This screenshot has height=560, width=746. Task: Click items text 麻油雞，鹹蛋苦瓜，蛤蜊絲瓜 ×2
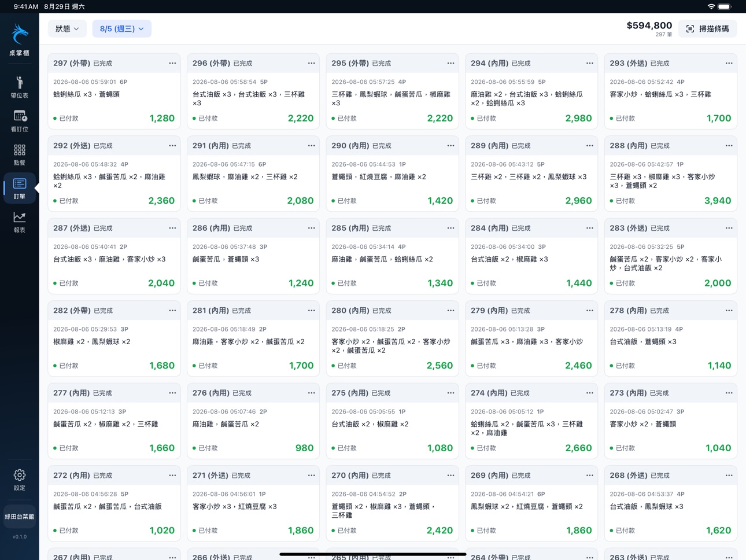[x=382, y=259]
